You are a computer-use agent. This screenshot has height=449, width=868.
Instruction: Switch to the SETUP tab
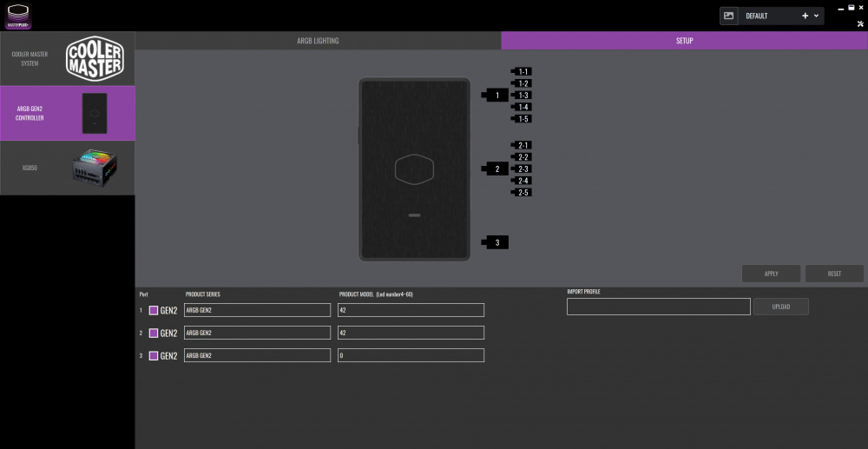tap(684, 41)
